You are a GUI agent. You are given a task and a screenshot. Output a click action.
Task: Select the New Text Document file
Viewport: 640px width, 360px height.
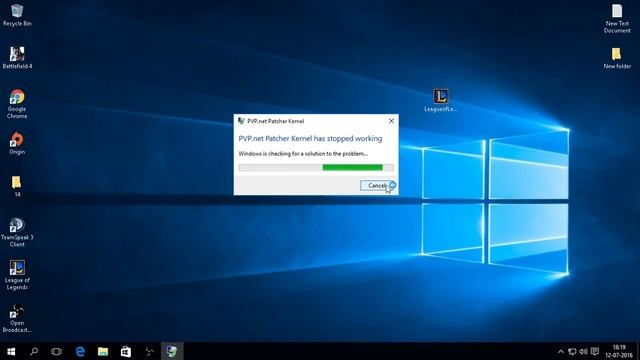(x=617, y=19)
